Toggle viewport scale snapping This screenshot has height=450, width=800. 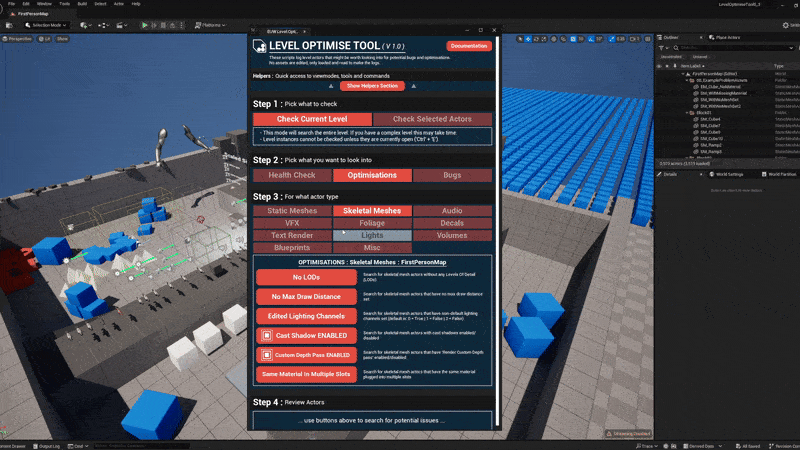point(612,39)
